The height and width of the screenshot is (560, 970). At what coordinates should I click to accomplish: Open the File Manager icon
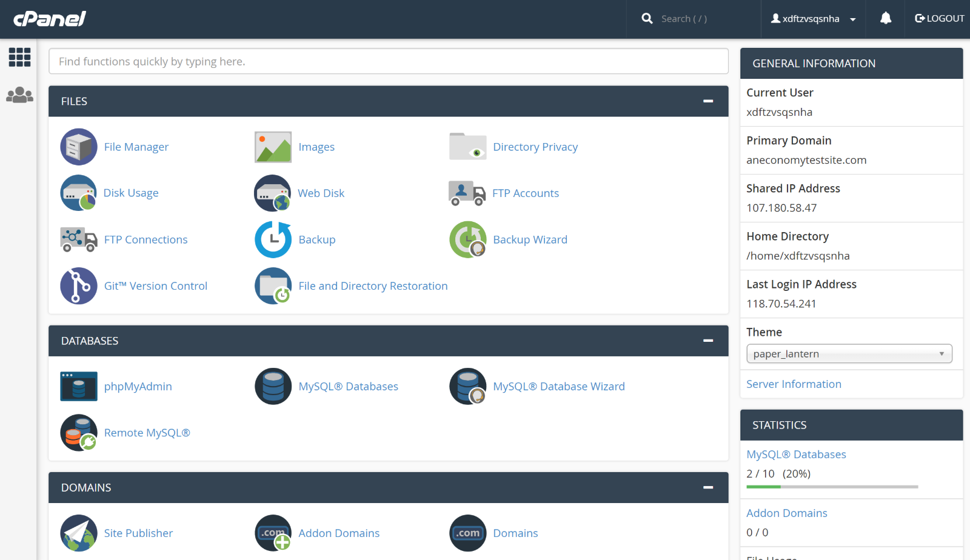click(x=79, y=147)
